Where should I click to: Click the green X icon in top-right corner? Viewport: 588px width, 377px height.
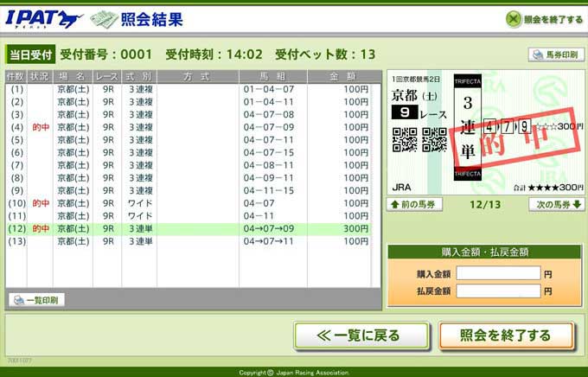(x=514, y=18)
